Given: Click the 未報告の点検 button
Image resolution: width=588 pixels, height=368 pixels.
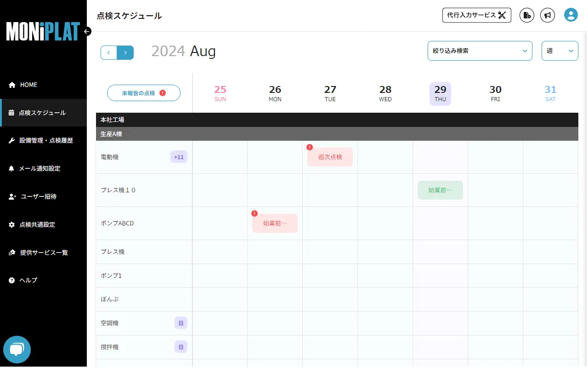Looking at the screenshot, I should tap(144, 93).
